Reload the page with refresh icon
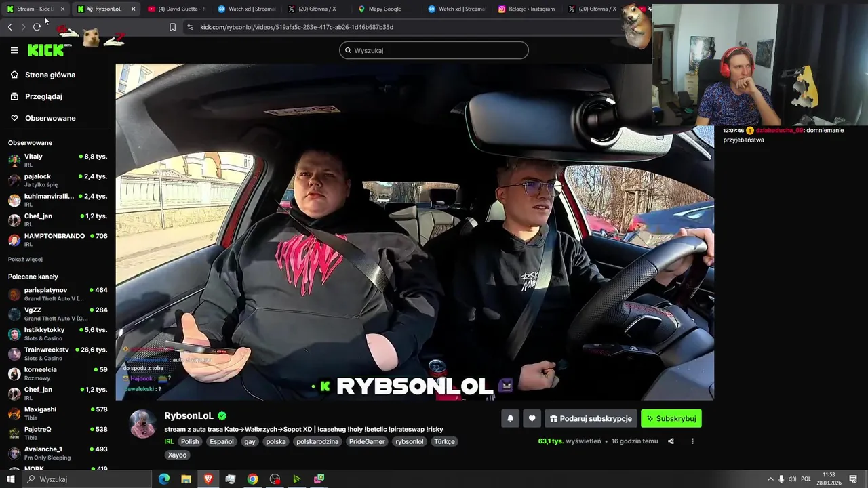 tap(37, 27)
